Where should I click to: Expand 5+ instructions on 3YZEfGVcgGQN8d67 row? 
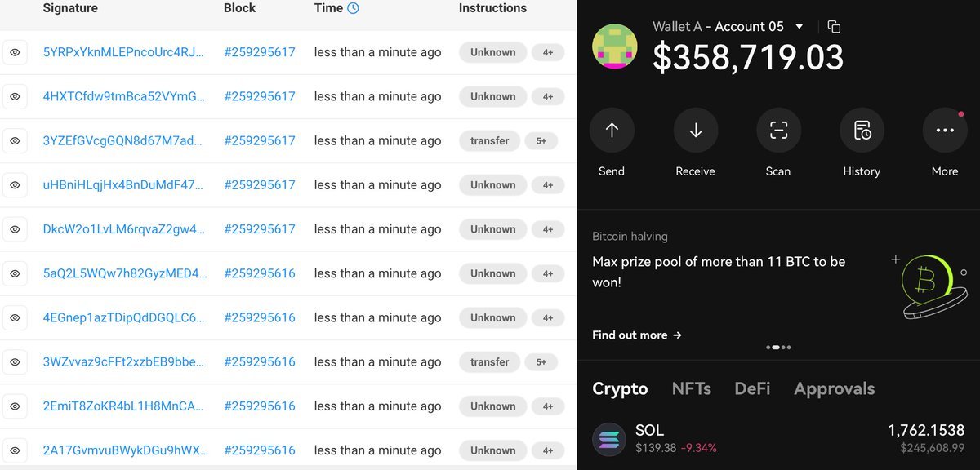click(x=541, y=141)
